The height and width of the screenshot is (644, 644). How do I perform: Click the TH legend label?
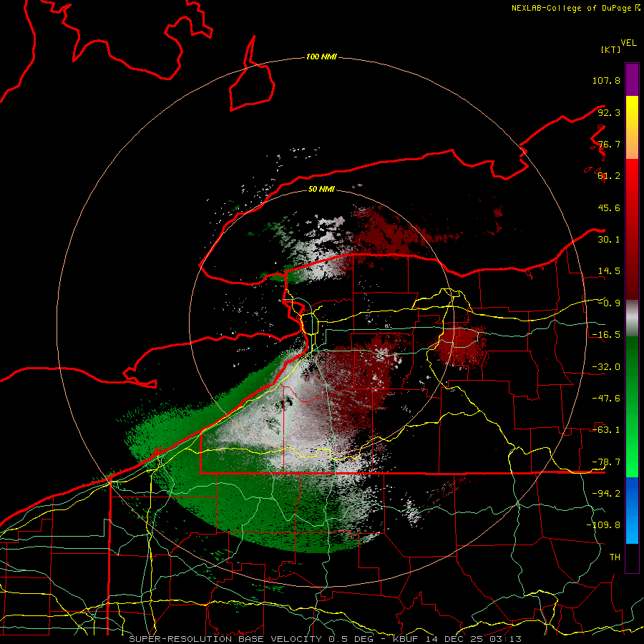pyautogui.click(x=615, y=557)
